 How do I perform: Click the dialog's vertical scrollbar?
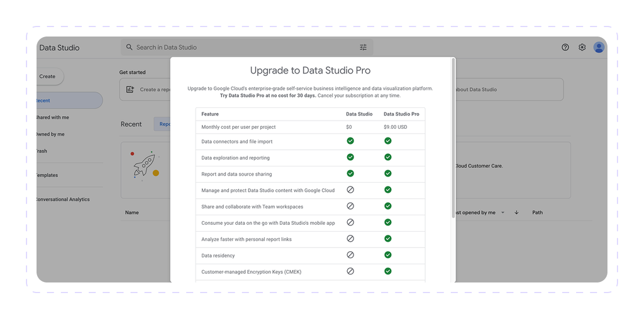click(x=453, y=138)
